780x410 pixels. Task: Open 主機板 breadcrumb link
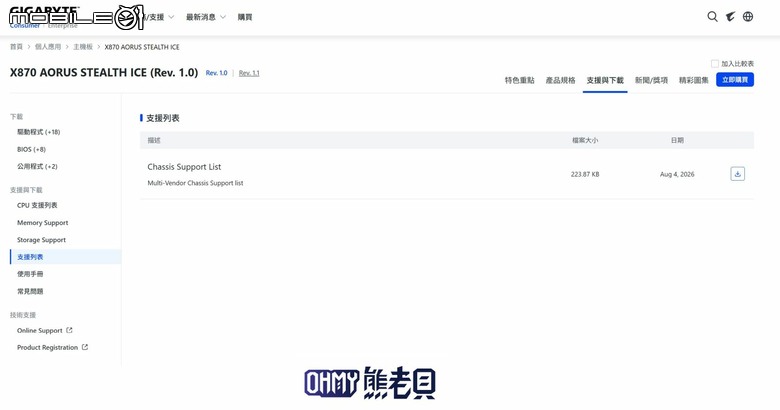tap(83, 47)
